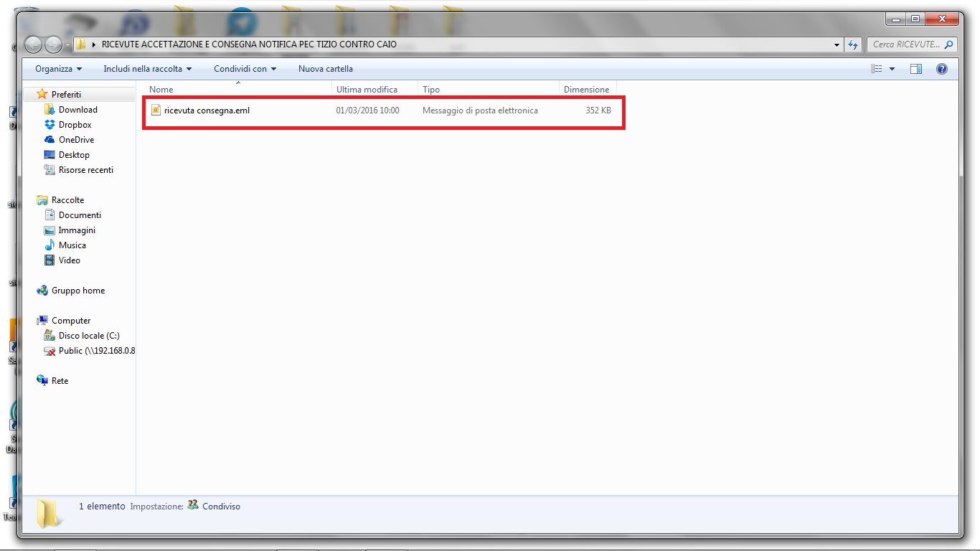980x551 pixels.
Task: Click the ricevuta consegna.eml file icon
Action: (156, 110)
